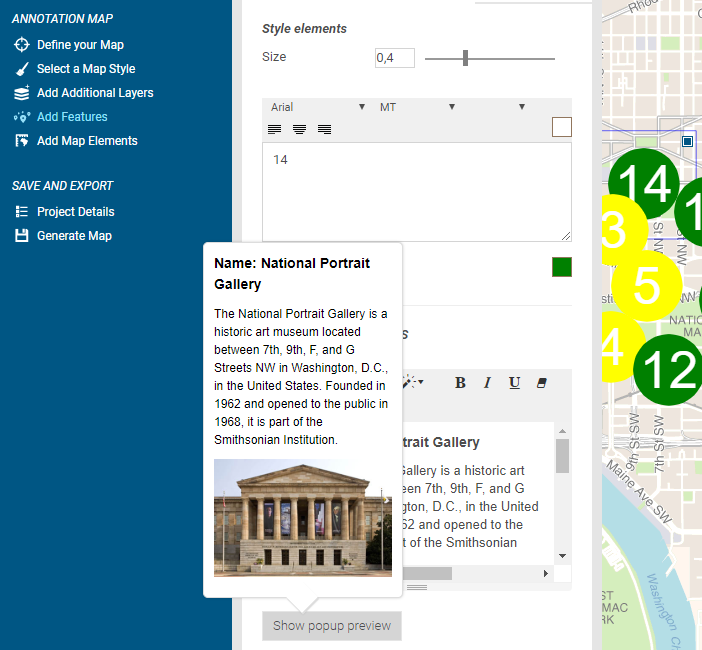702x650 pixels.
Task: Open the magic wand dropdown in editor
Action: coord(413,383)
